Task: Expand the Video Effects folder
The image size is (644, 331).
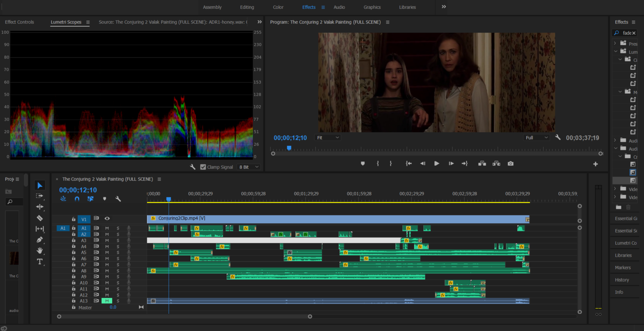Action: [x=615, y=189]
